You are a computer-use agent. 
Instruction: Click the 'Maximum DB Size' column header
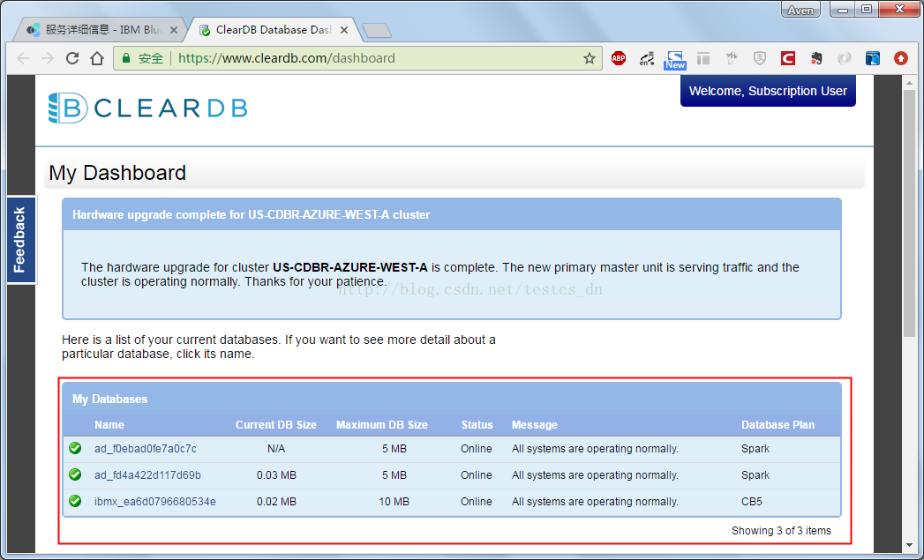(x=382, y=424)
